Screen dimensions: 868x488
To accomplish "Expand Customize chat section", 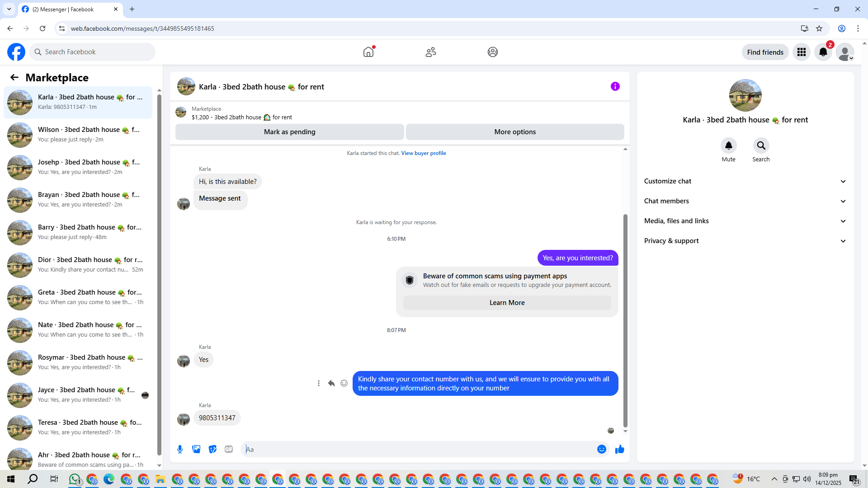I will click(x=745, y=181).
